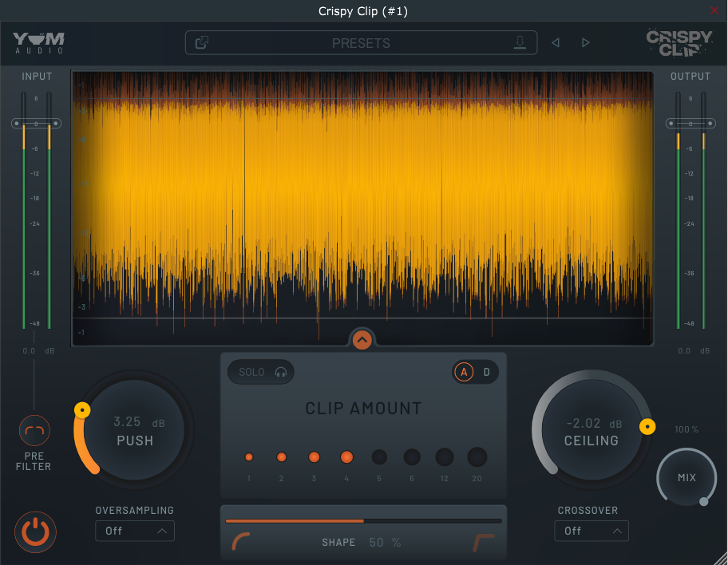This screenshot has width=728, height=565.
Task: Set clip amount to 20
Action: pos(477,456)
